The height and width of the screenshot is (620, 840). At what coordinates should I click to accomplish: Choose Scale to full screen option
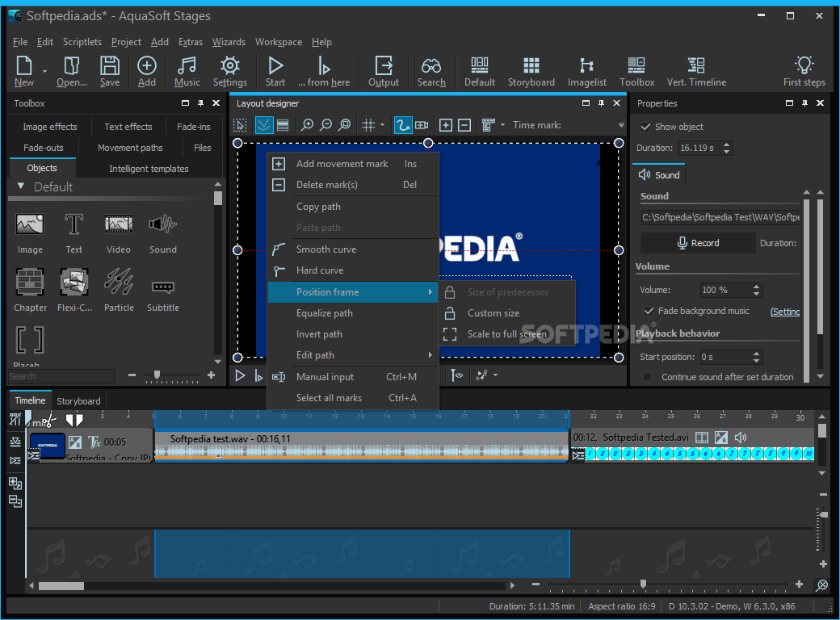point(506,334)
